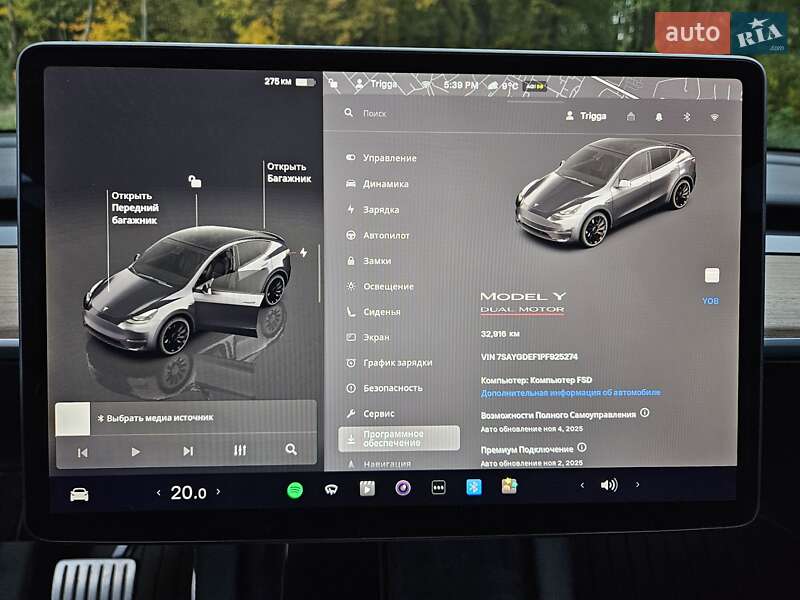
Task: Open the all apps three-dots launcher
Action: [438, 488]
